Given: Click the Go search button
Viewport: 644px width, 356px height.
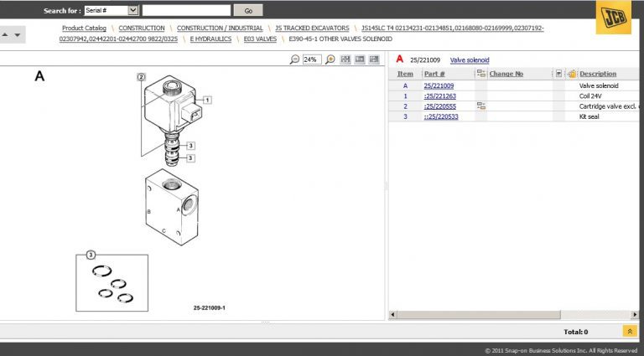Looking at the screenshot, I should (248, 11).
